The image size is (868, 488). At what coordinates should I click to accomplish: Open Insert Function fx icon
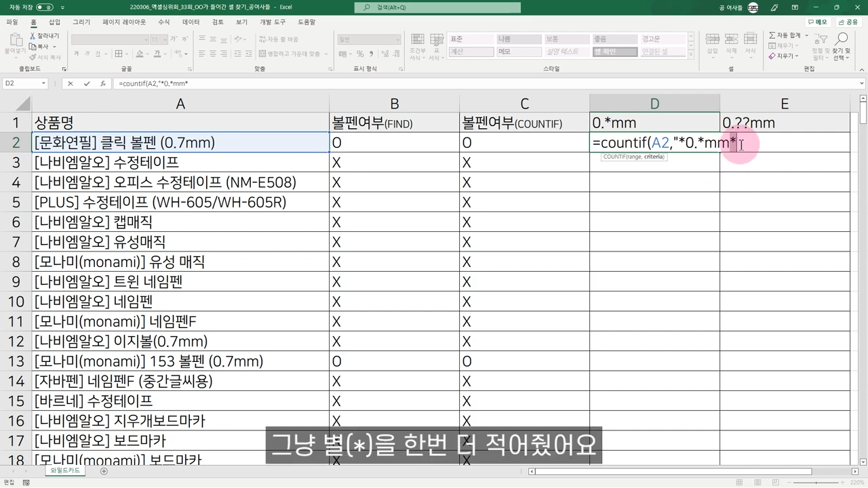coord(103,83)
